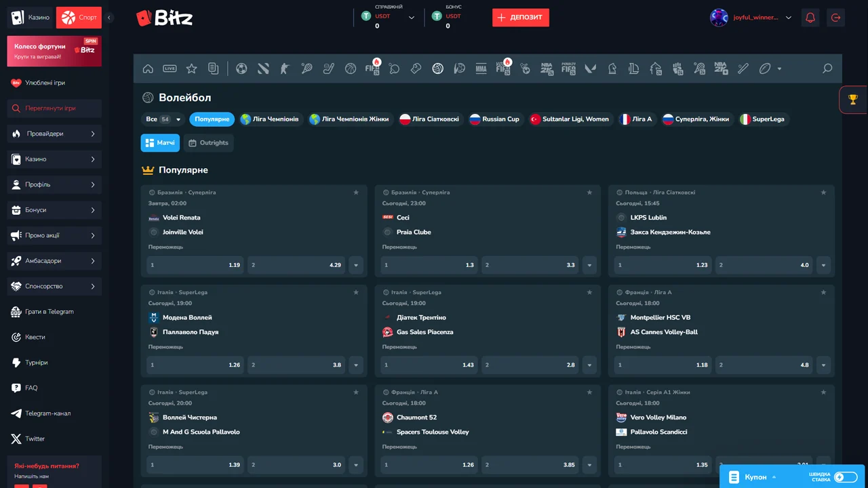
Task: Open sports search magnifier
Action: click(827, 68)
